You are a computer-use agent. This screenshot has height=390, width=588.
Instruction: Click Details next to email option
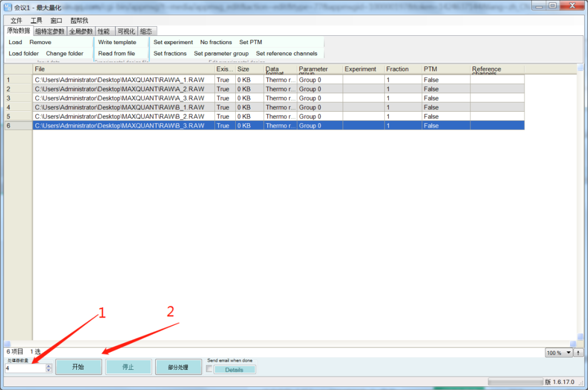pyautogui.click(x=234, y=369)
